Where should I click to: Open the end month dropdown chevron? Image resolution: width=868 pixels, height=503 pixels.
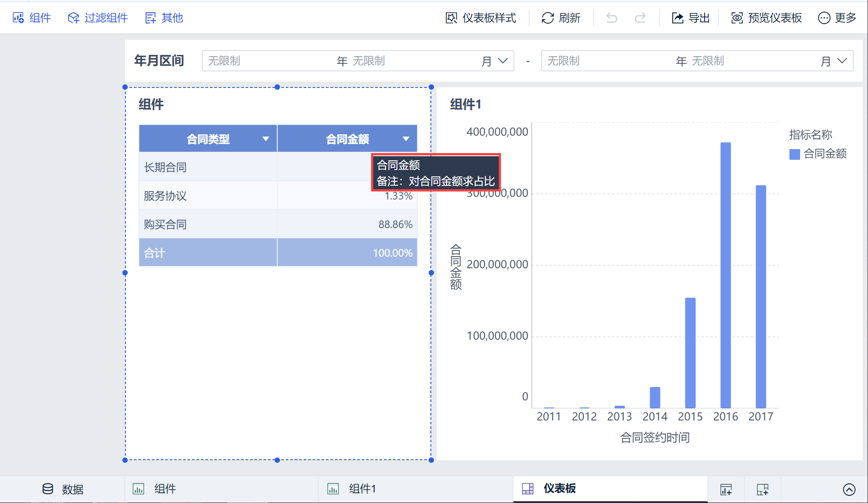click(x=842, y=61)
